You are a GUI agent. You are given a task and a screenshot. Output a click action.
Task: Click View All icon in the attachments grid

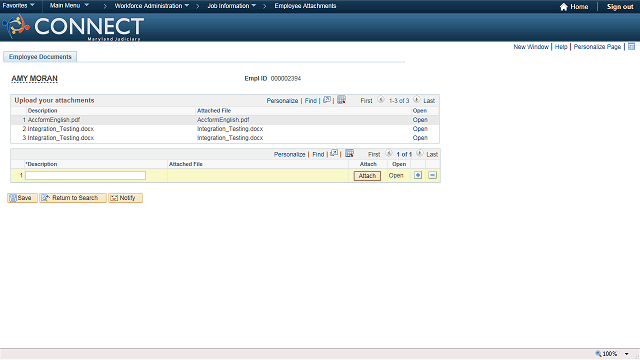click(327, 100)
